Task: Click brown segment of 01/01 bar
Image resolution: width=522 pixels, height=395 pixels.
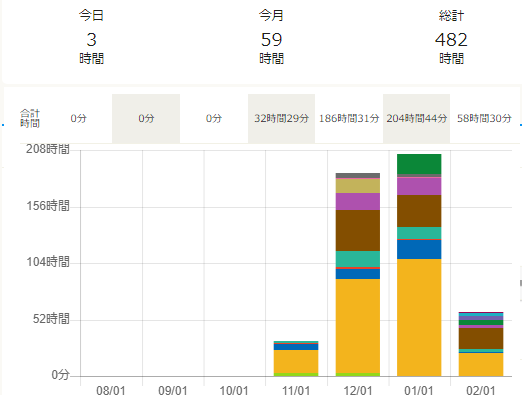Action: click(x=419, y=211)
